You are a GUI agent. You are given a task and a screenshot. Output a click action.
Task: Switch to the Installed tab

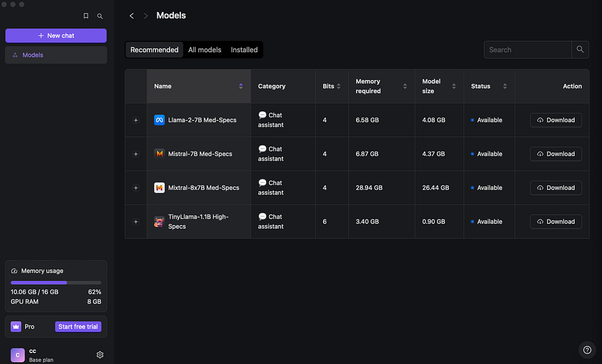pos(244,50)
